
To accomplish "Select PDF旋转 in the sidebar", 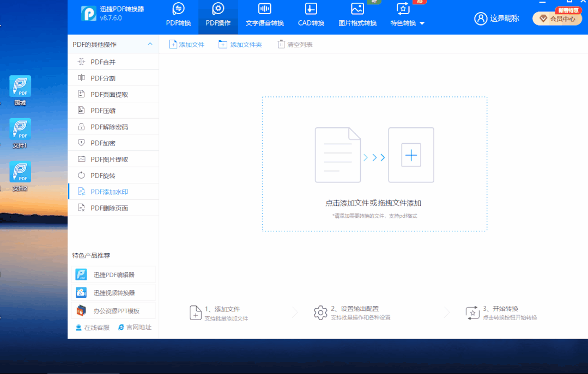I will pyautogui.click(x=113, y=175).
